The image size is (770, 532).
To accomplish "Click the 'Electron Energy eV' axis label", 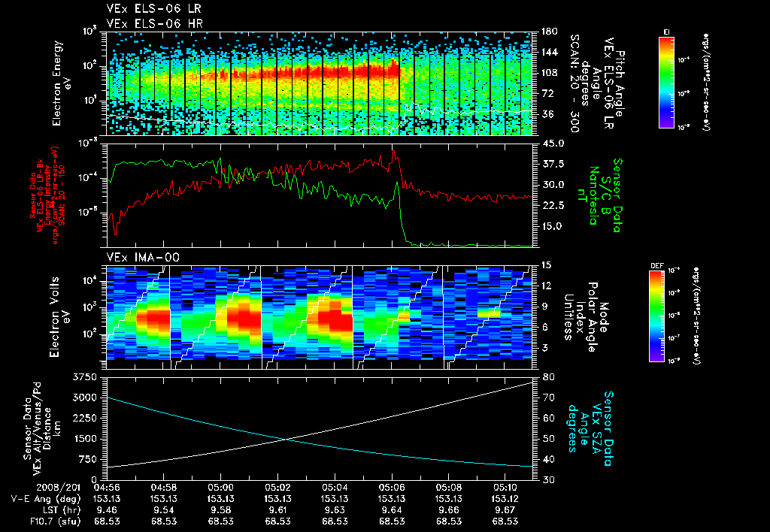I will (62, 83).
